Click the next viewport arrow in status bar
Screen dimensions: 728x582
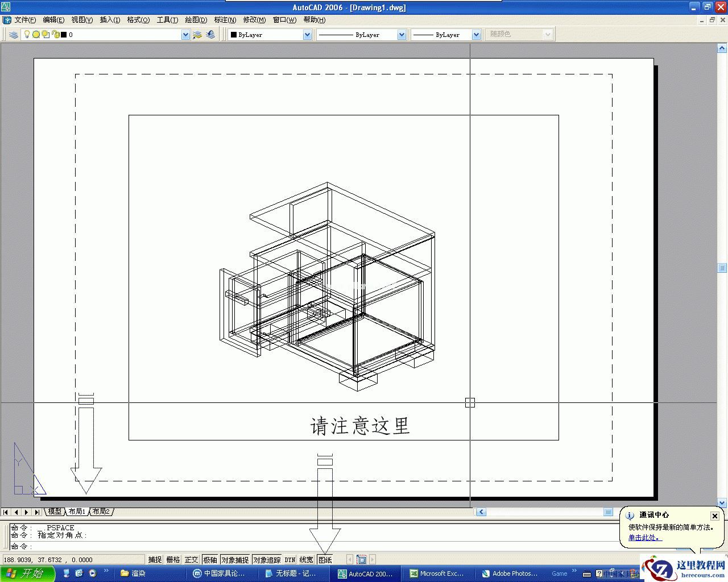click(373, 560)
